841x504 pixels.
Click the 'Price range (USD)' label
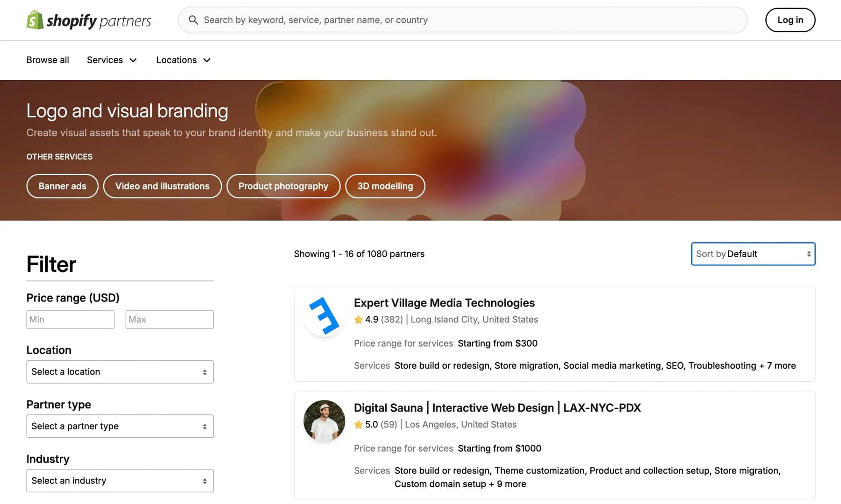(73, 298)
